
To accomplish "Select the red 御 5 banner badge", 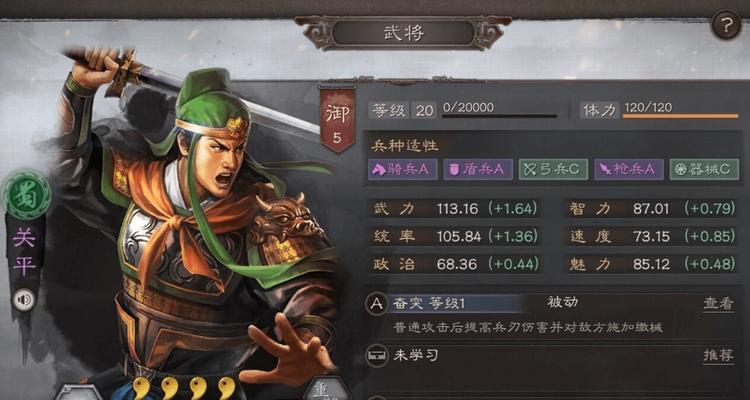I will pyautogui.click(x=338, y=119).
